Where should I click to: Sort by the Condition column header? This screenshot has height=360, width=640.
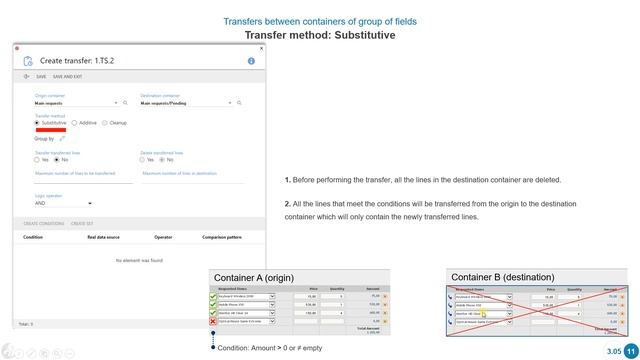[x=33, y=237]
